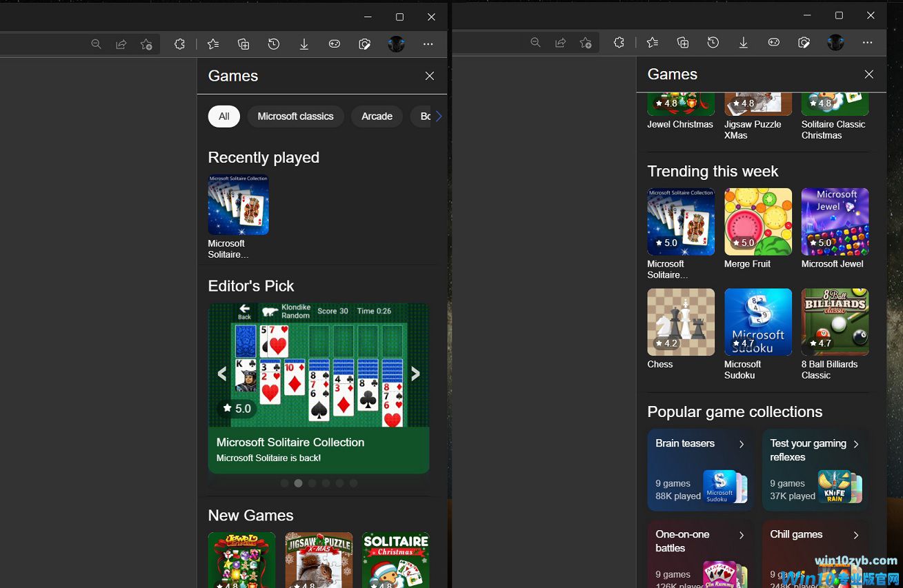Open Downloads icon in left window
This screenshot has height=588, width=903.
click(304, 44)
